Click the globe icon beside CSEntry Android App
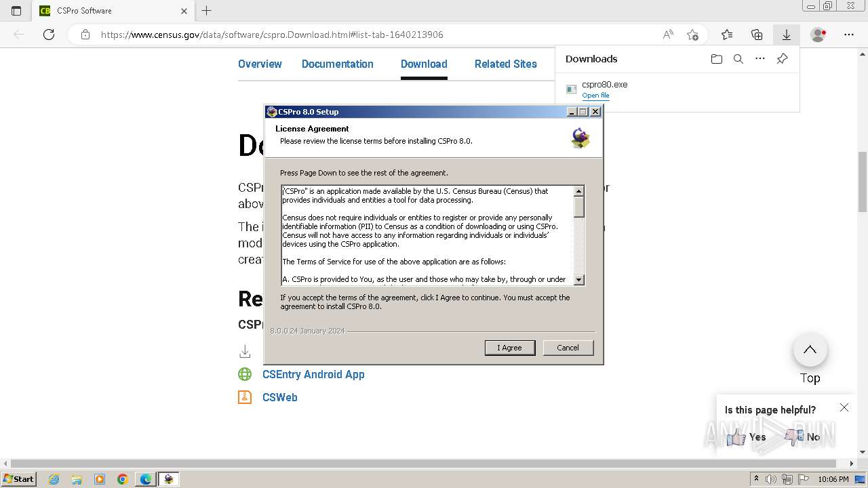This screenshot has height=488, width=868. coord(245,374)
